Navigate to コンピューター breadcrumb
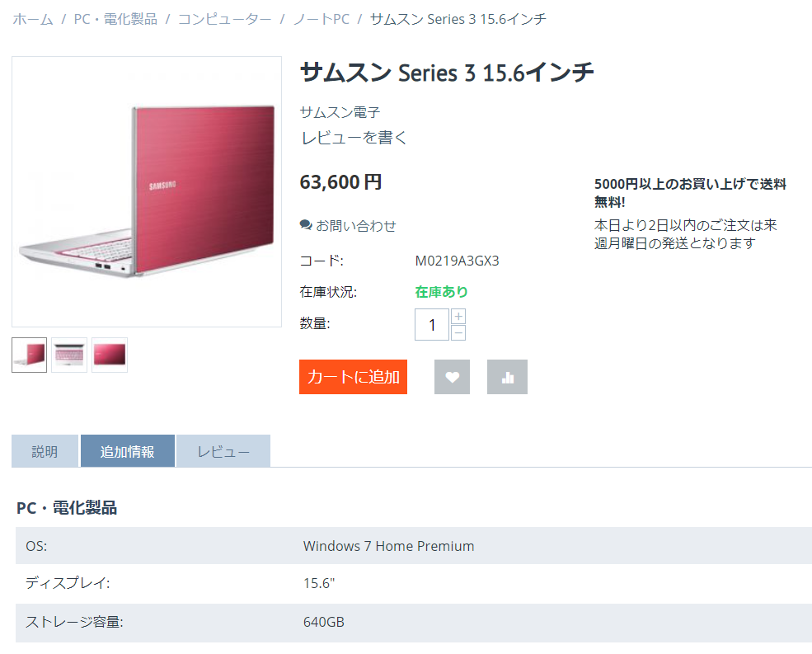The width and height of the screenshot is (812, 654). tap(224, 19)
